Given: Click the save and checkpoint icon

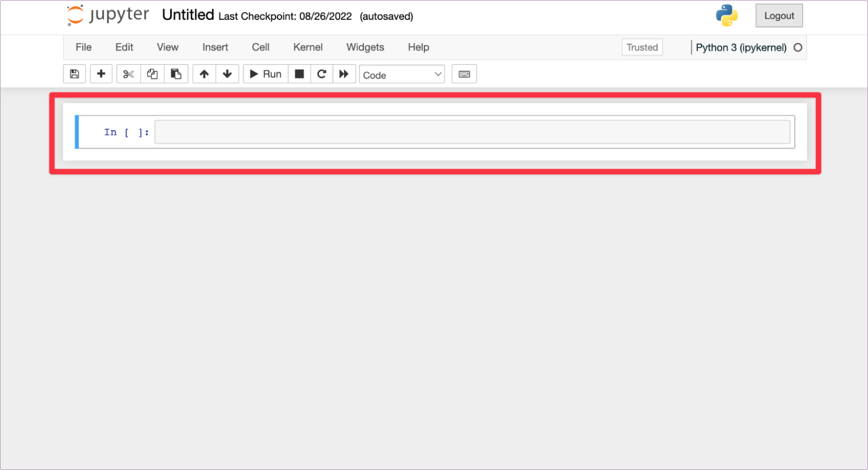Looking at the screenshot, I should click(74, 74).
